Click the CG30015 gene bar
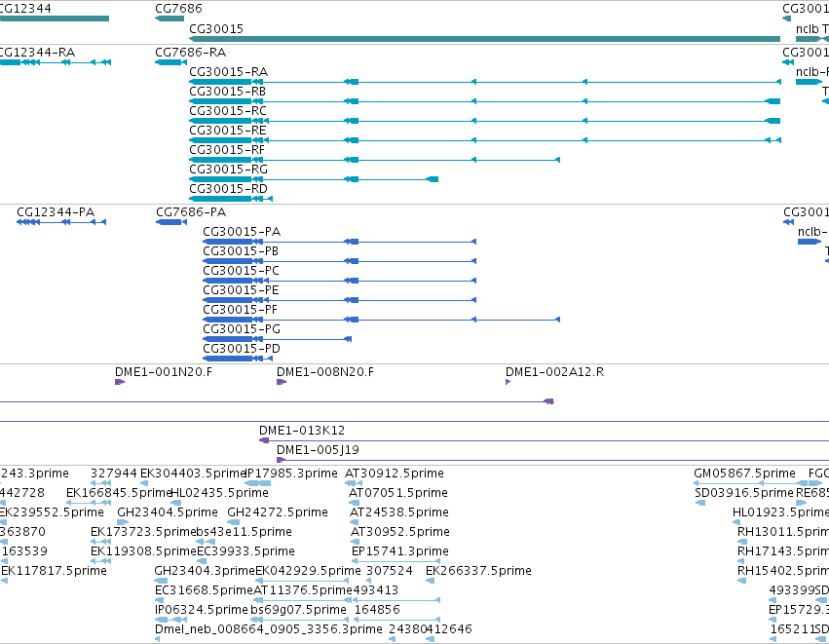Image resolution: width=829 pixels, height=644 pixels. coord(485,39)
